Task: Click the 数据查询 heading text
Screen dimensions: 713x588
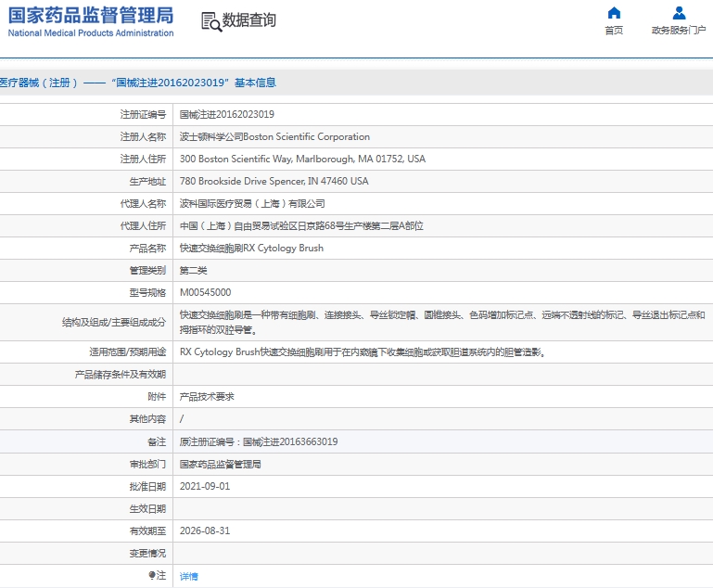Action: 249,20
